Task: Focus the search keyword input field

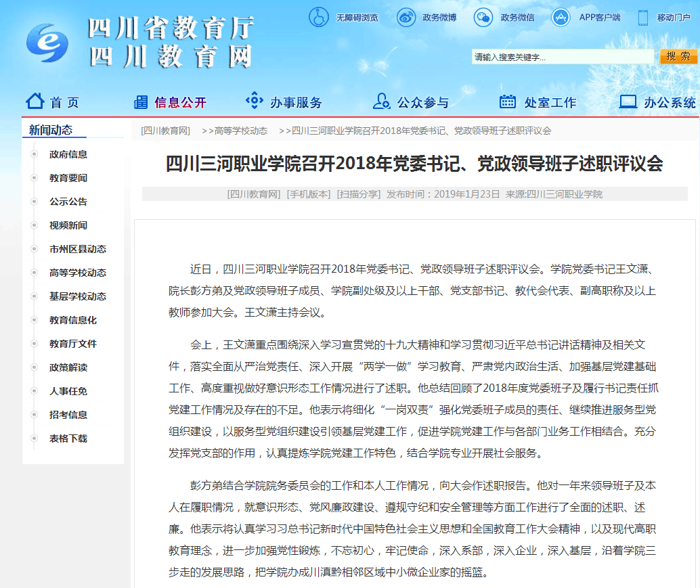Action: coord(563,57)
